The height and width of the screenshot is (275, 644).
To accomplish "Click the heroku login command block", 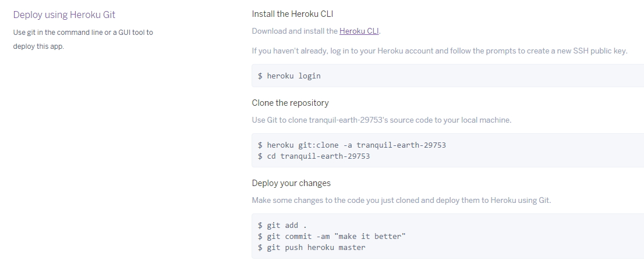I will point(448,76).
